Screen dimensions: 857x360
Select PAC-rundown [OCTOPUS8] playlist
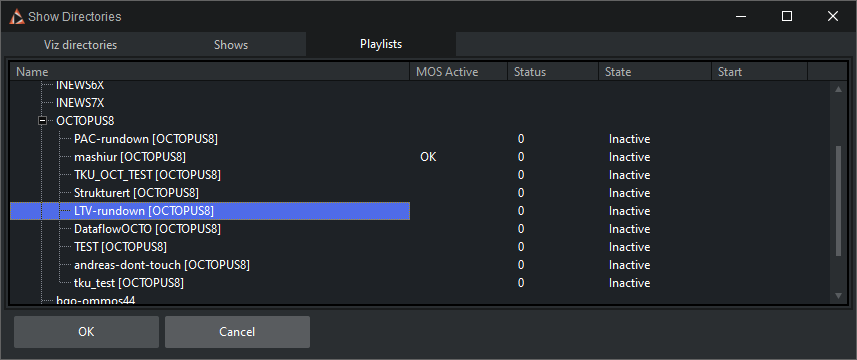[146, 139]
